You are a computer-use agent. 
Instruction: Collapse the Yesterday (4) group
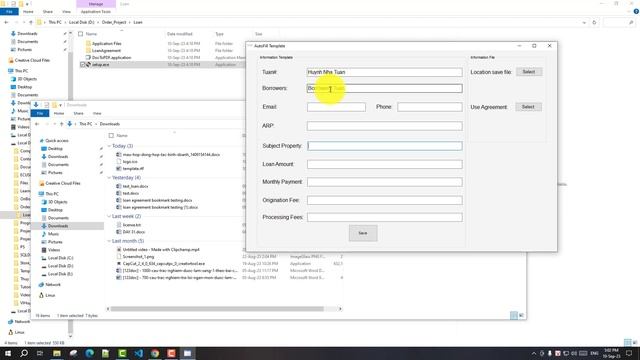[x=109, y=178]
